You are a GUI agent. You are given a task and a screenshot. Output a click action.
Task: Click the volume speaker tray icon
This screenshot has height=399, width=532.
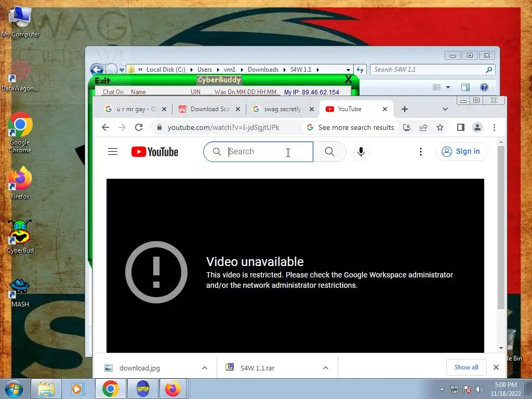480,389
